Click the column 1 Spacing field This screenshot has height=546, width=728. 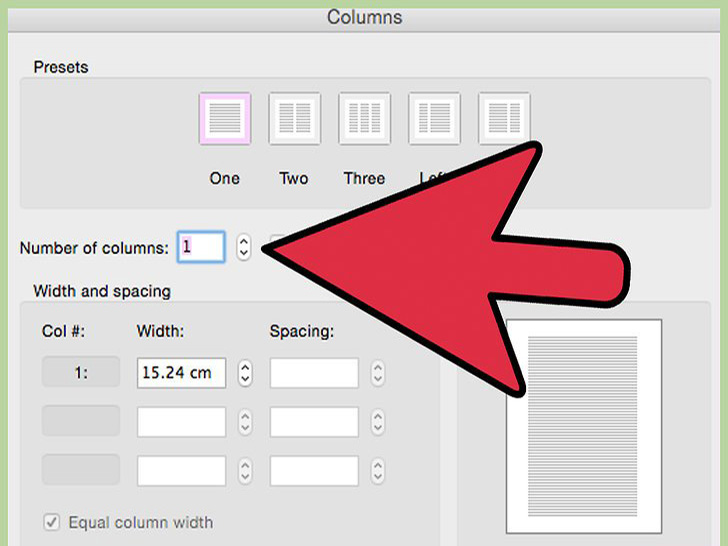click(x=314, y=373)
